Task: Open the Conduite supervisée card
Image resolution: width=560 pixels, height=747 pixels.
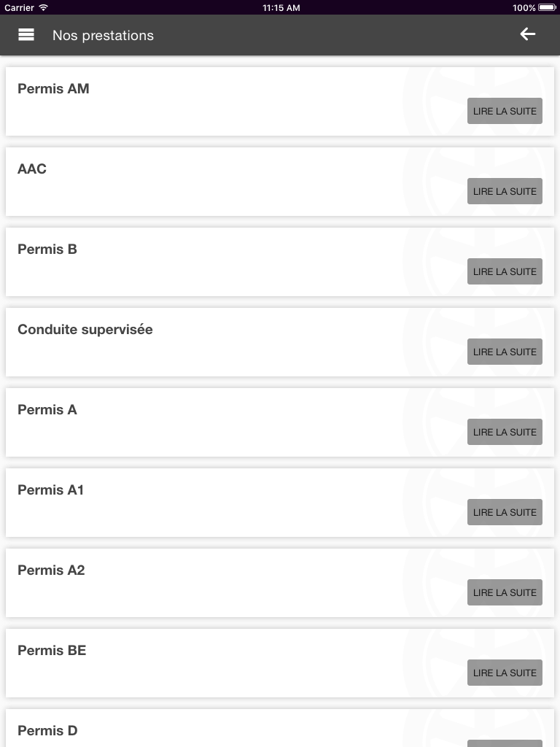Action: pos(280,342)
